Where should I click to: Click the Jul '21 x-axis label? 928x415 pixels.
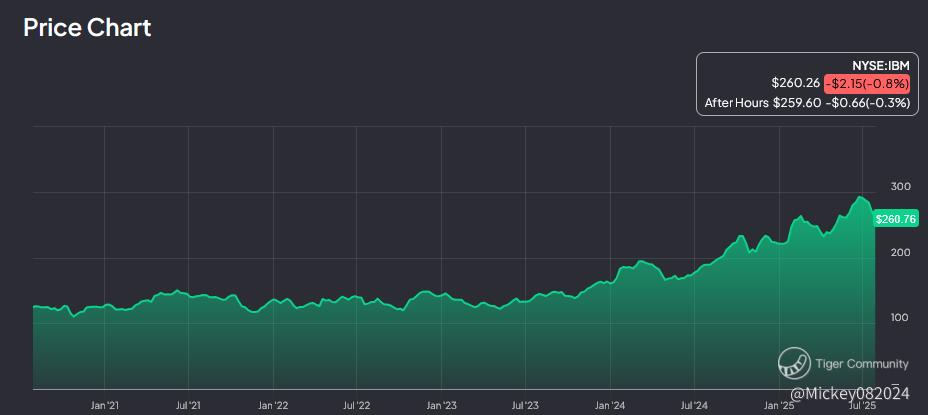188,406
